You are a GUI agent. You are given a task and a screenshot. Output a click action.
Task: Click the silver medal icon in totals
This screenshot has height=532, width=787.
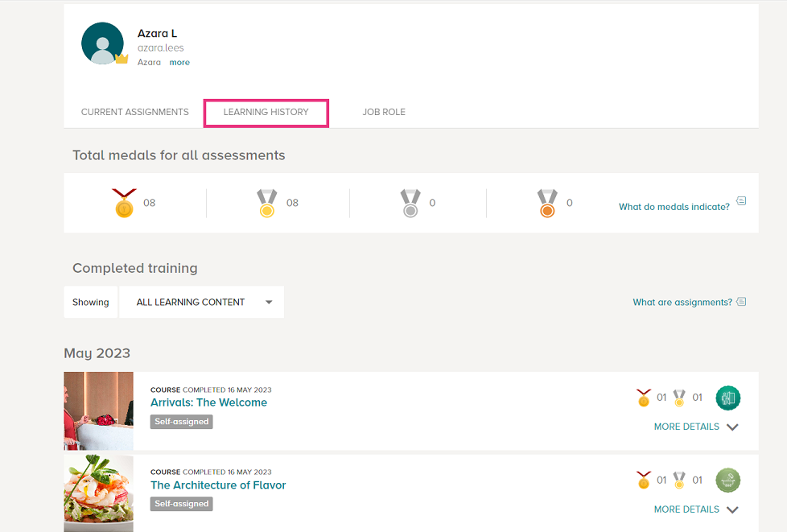(410, 203)
